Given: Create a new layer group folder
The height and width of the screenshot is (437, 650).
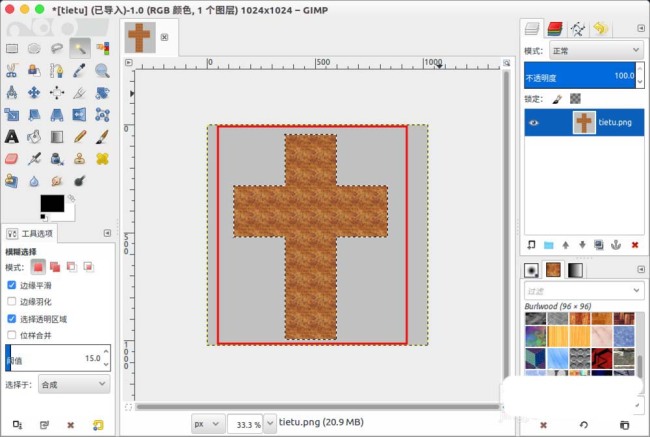Looking at the screenshot, I should point(549,245).
